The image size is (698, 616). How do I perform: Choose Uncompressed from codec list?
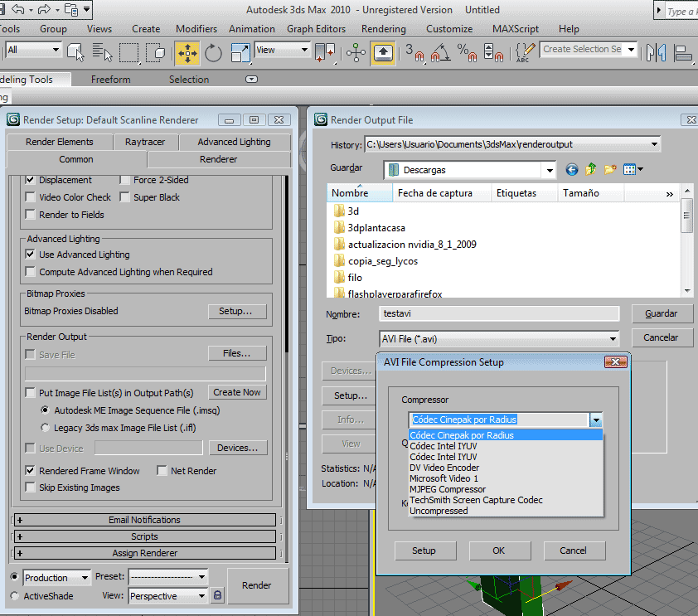pos(505,511)
